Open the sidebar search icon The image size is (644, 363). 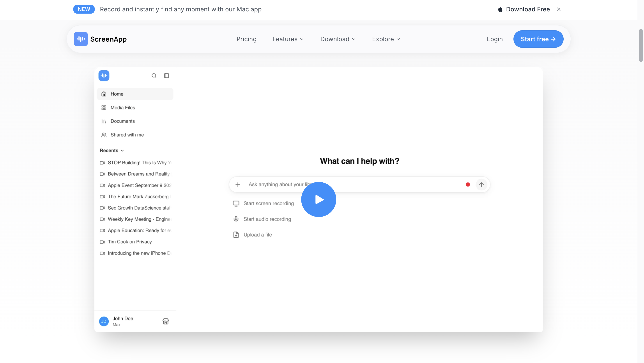(154, 76)
